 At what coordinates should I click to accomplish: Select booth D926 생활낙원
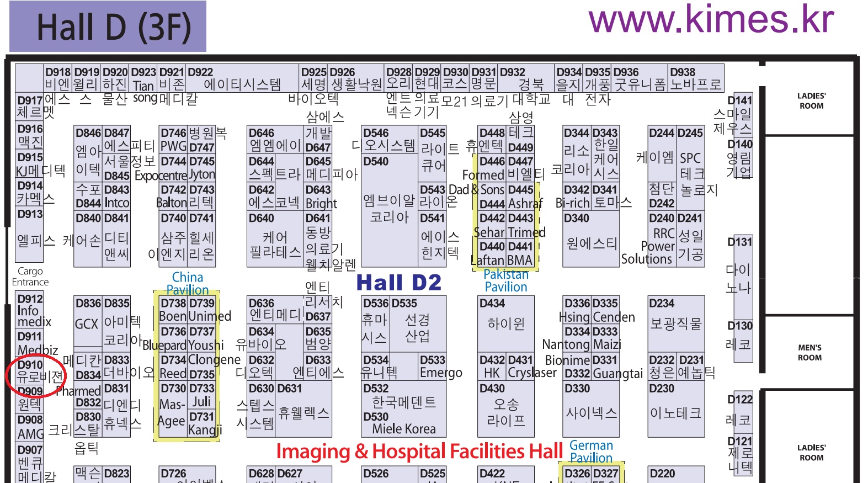[356, 78]
